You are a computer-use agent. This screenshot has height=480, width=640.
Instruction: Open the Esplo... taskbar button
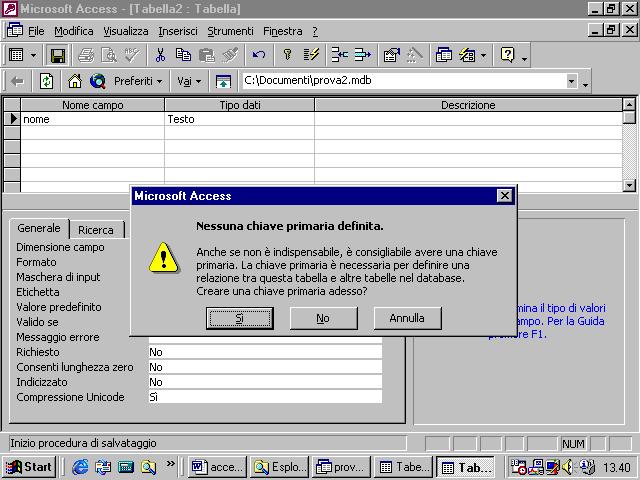tap(279, 467)
